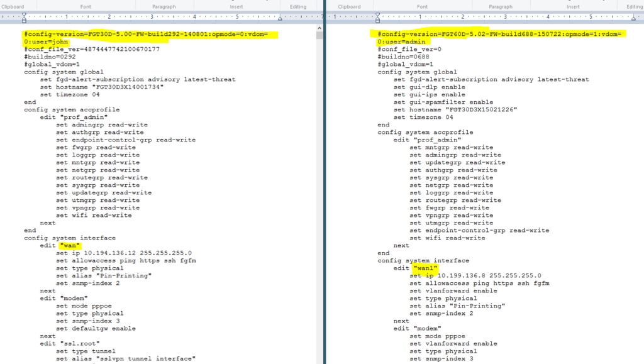Click the "#buildno=0688" line
The height and width of the screenshot is (364, 644).
[x=403, y=57]
